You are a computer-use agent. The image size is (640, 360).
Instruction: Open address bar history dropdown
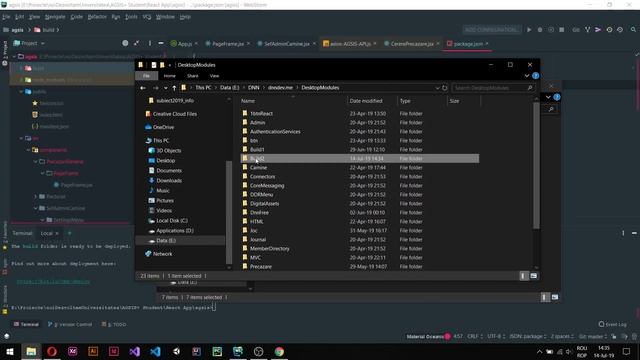coord(437,88)
